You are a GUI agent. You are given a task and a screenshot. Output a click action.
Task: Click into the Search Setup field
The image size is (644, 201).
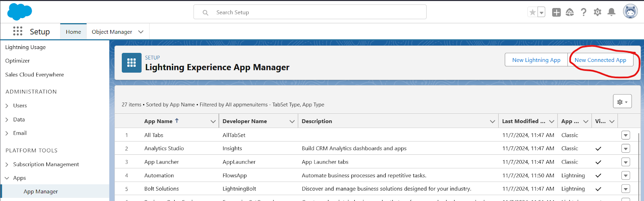[310, 12]
